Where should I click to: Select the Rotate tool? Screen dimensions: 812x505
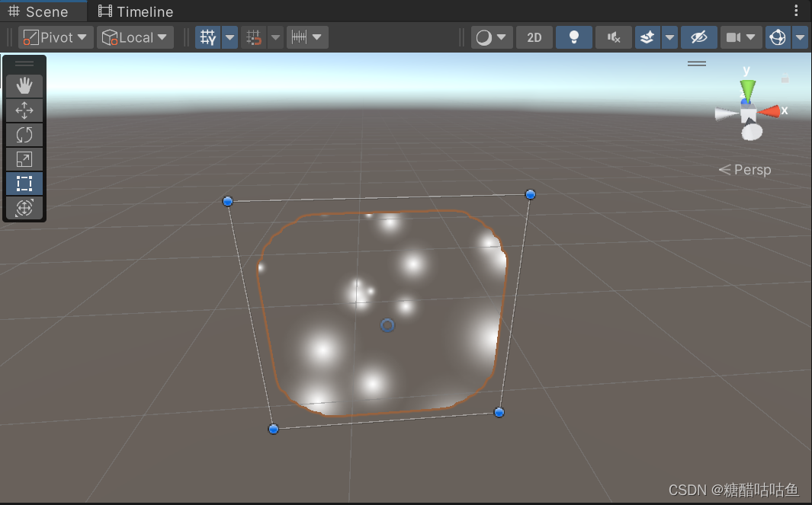24,134
